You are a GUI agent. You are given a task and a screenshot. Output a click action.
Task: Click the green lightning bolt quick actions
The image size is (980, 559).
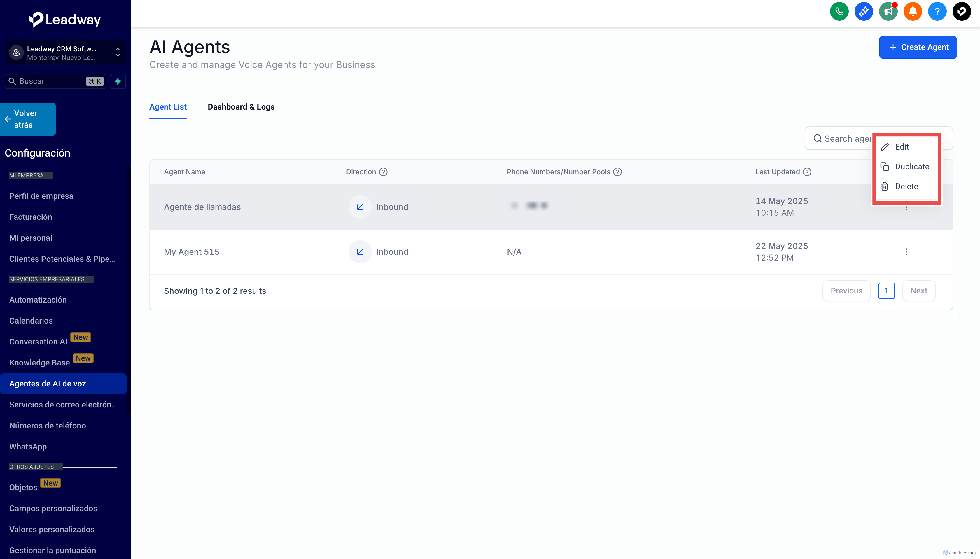pos(118,81)
